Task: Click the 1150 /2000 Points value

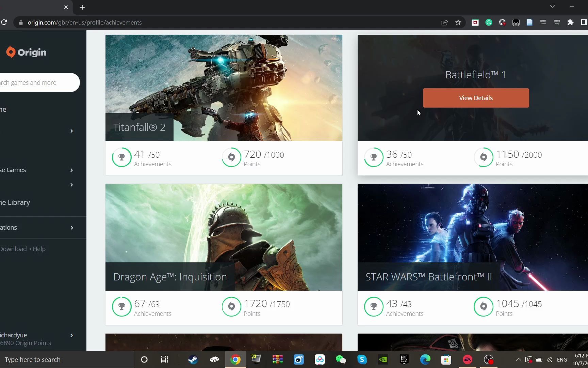Action: pyautogui.click(x=519, y=155)
